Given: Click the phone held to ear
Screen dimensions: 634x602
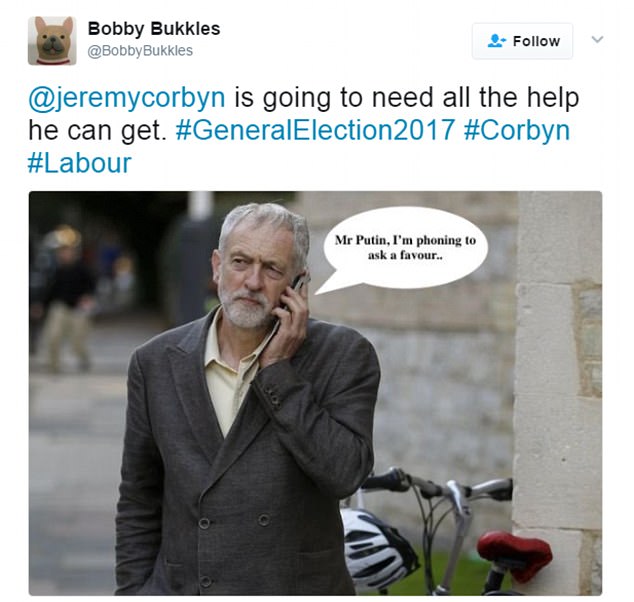Looking at the screenshot, I should tap(295, 293).
